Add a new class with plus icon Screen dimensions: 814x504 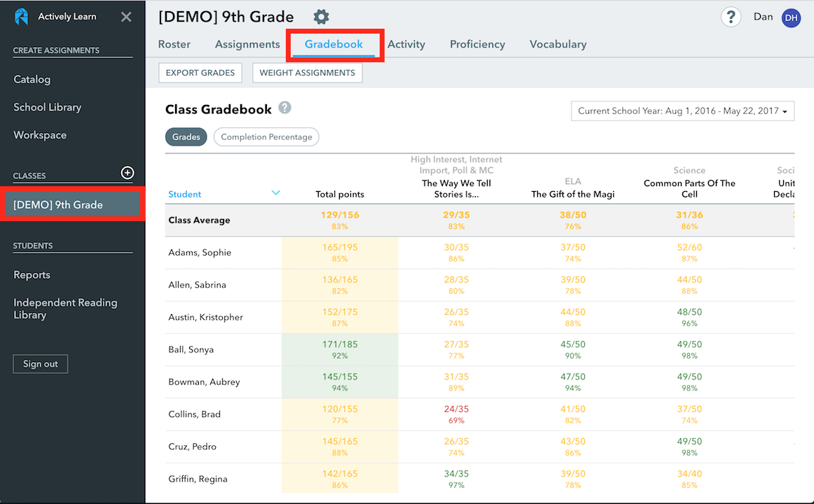click(127, 173)
